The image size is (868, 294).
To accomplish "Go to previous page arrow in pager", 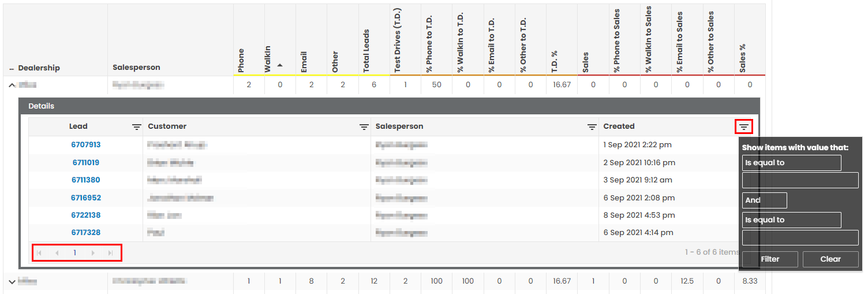I will (57, 253).
